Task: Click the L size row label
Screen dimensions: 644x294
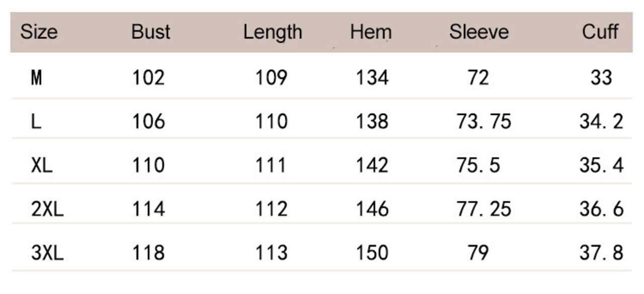Action: click(36, 121)
